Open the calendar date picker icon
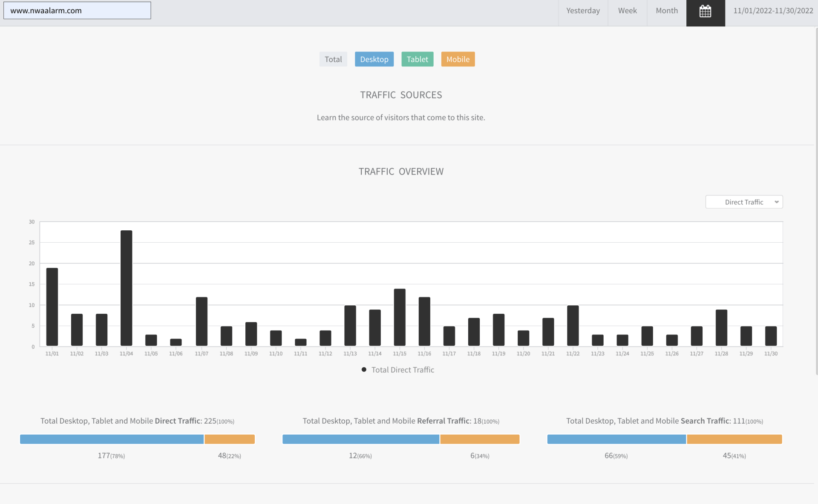Image resolution: width=818 pixels, height=504 pixels. point(705,11)
